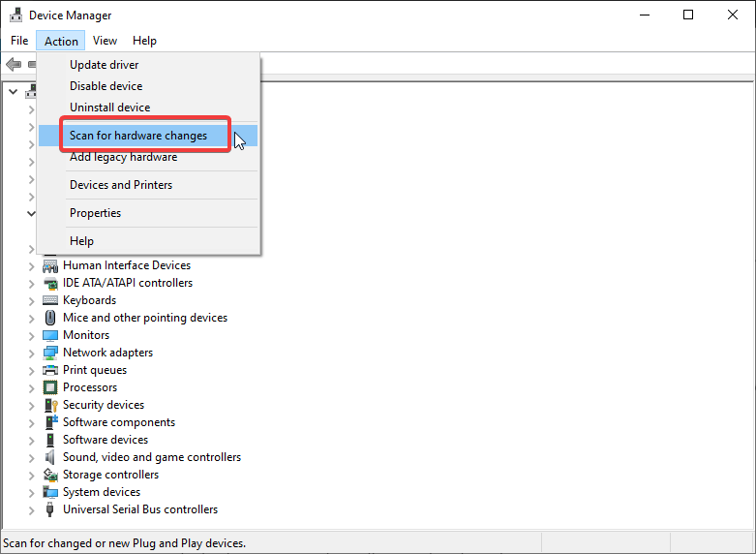756x554 pixels.
Task: Expand the Security devices node
Action: [x=31, y=406]
